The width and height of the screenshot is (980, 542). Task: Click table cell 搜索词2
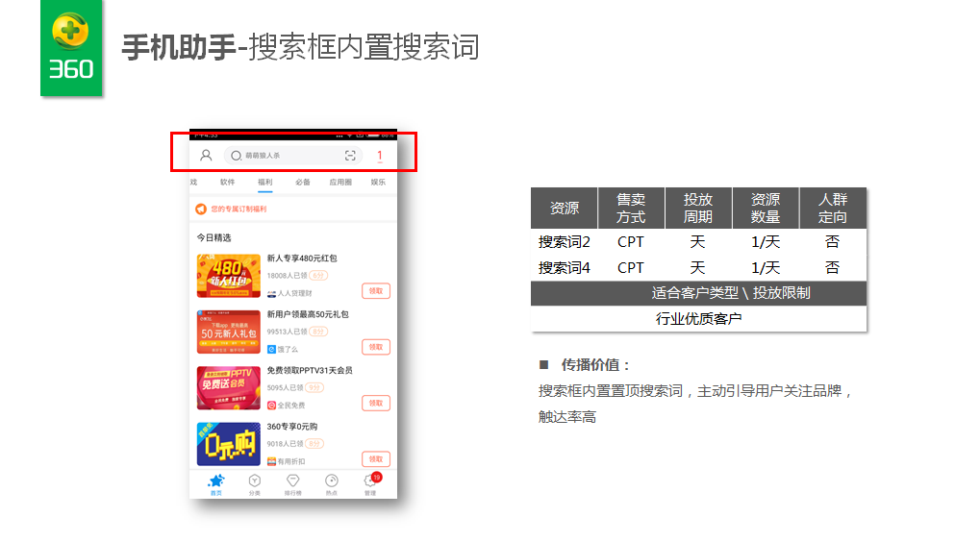565,242
